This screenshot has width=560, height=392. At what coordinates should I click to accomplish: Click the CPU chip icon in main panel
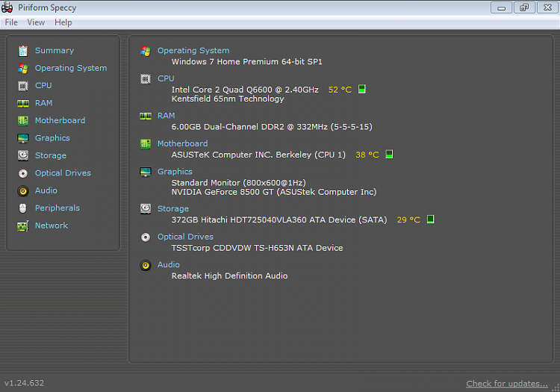click(146, 79)
